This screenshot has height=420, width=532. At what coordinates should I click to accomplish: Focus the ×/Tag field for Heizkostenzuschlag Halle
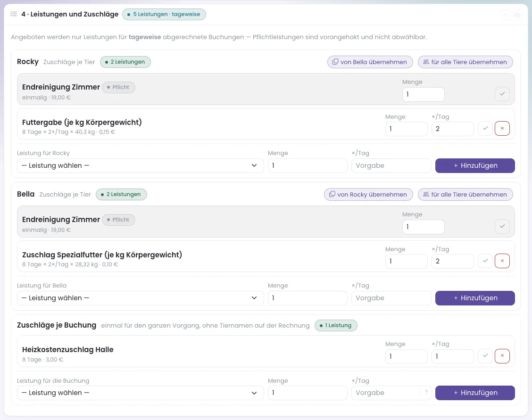click(x=453, y=356)
